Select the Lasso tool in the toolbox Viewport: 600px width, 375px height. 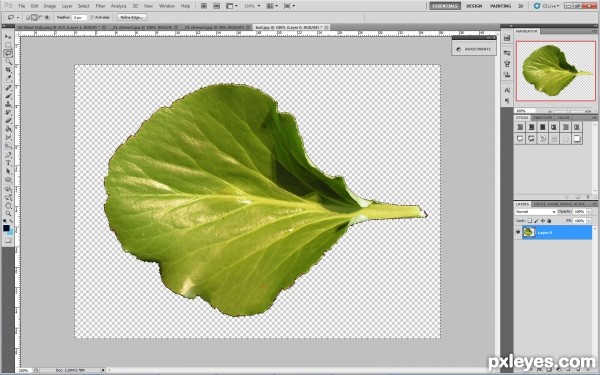point(8,54)
